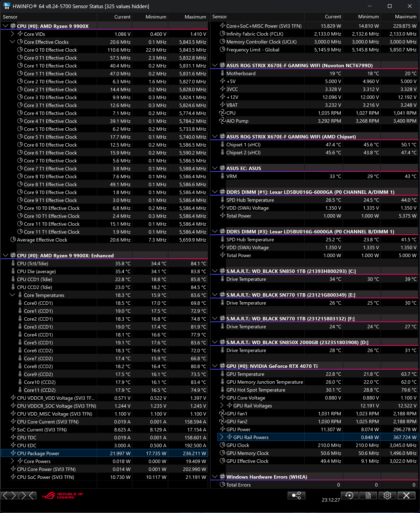
Task: Expand the GPU Rail Powers subtree
Action: tap(222, 437)
